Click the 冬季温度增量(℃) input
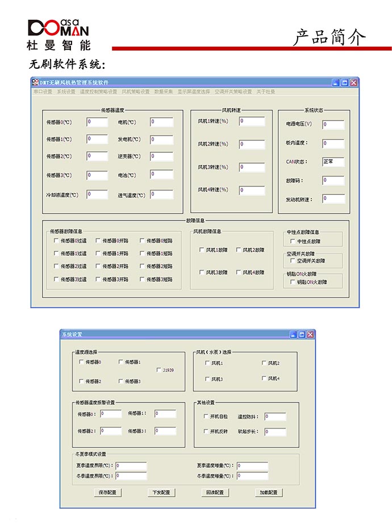The width and height of the screenshot is (392, 532). pos(252,476)
